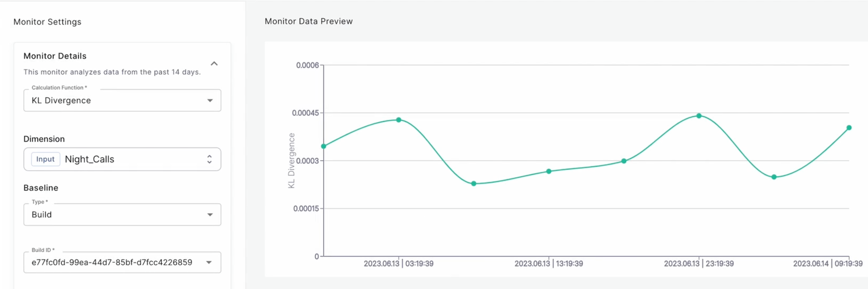The height and width of the screenshot is (289, 868).
Task: Click the lowest data point on the curve
Action: pos(473,184)
